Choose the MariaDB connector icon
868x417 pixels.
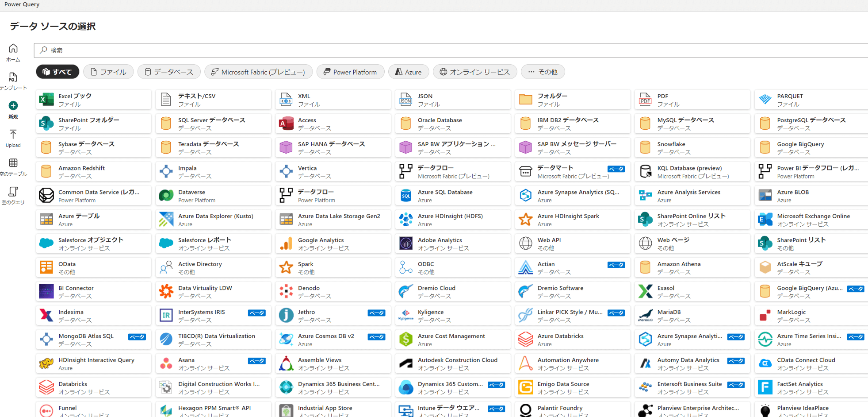pyautogui.click(x=646, y=315)
